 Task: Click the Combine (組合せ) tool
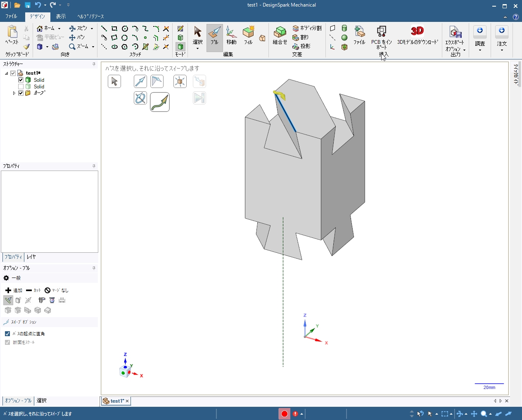click(280, 36)
